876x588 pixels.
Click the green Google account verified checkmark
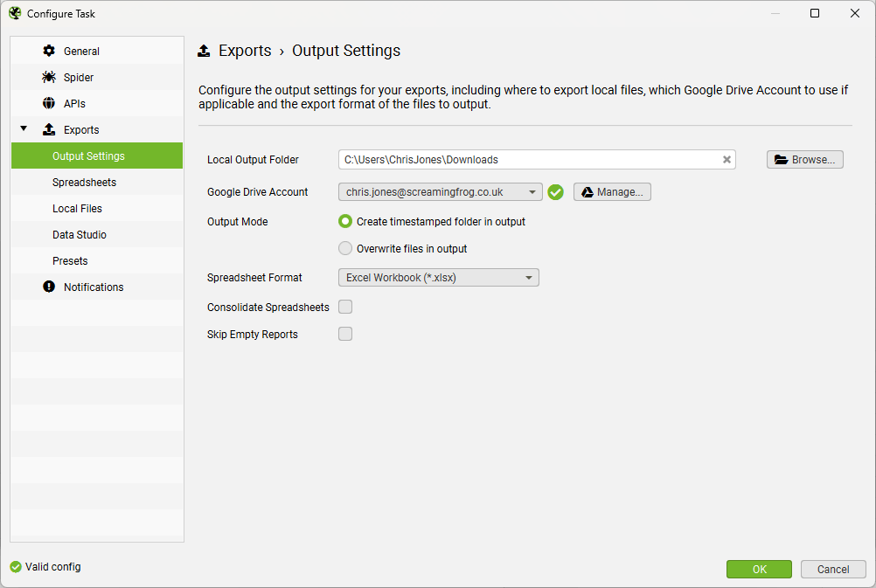555,192
